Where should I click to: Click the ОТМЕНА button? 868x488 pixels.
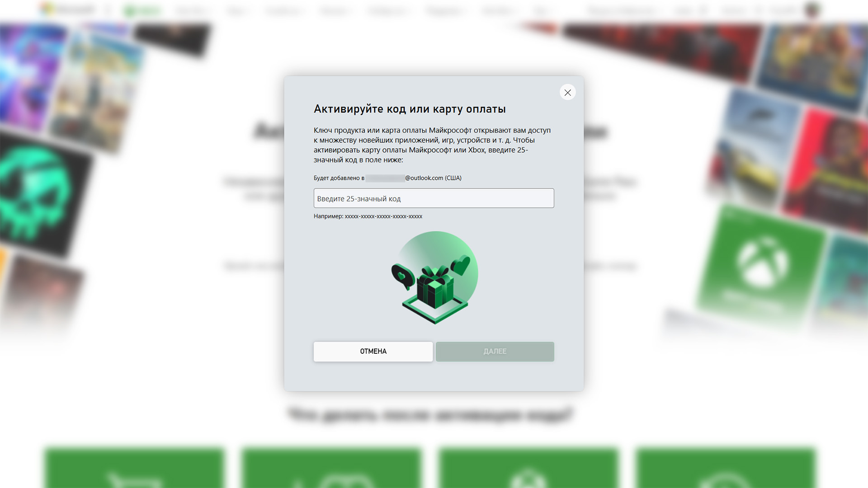tap(373, 351)
